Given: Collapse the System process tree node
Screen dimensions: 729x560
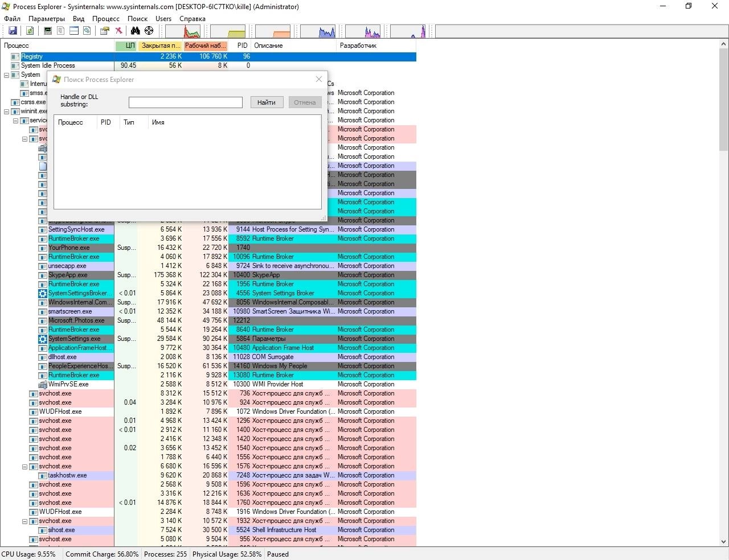Looking at the screenshot, I should tap(7, 75).
